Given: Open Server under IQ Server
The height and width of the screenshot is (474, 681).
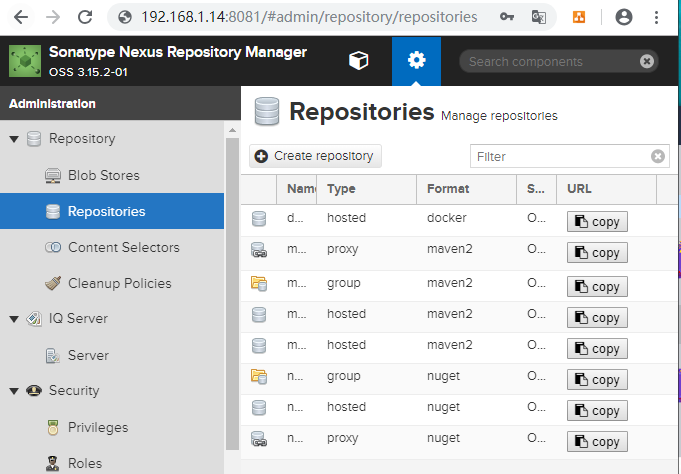Looking at the screenshot, I should point(112,355).
